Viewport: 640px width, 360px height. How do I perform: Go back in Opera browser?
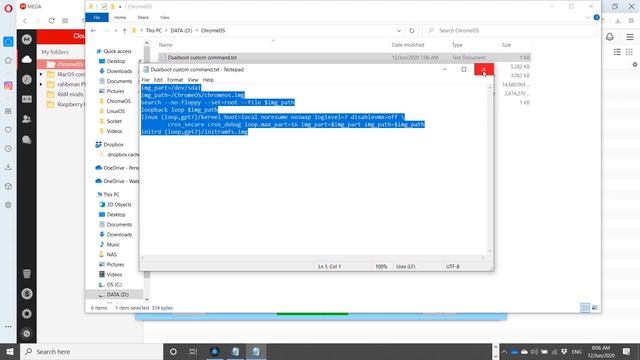pyautogui.click(x=25, y=20)
